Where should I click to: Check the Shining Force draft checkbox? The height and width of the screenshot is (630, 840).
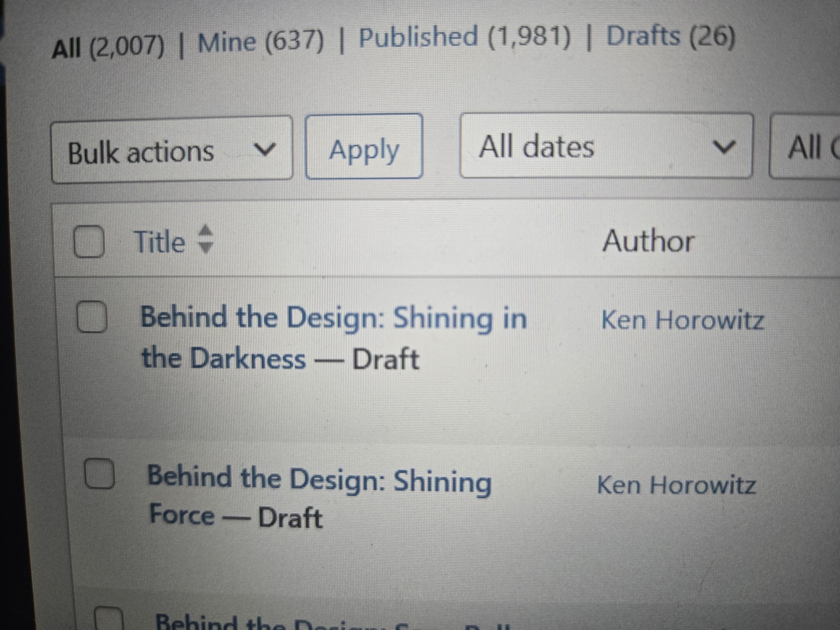tap(99, 473)
